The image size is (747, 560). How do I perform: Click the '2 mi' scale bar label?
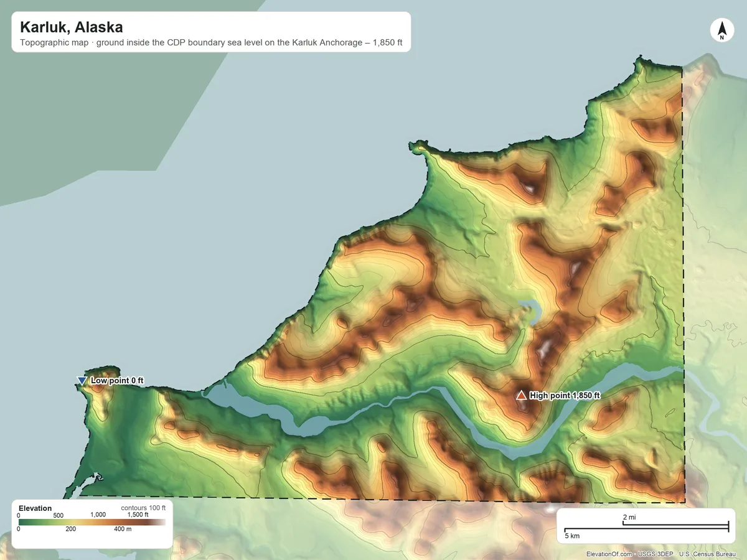[629, 517]
